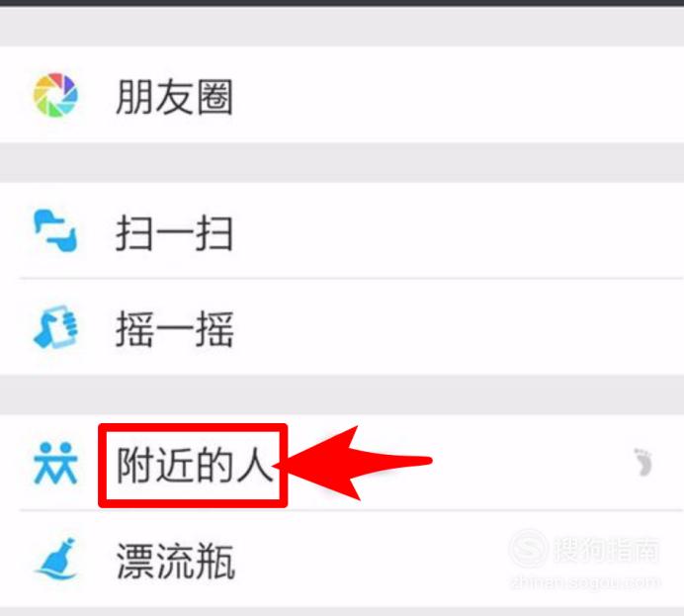The image size is (684, 616).
Task: Click gray divider between 朋友圈 and 扫一扫
Action: point(342,162)
